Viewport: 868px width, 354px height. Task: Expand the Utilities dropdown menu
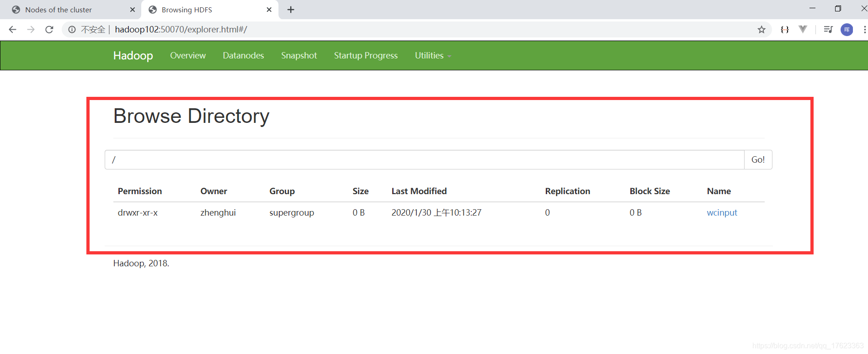tap(432, 56)
